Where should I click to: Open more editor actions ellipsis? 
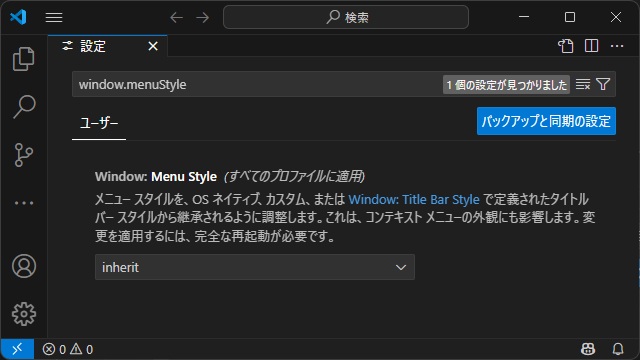point(617,46)
